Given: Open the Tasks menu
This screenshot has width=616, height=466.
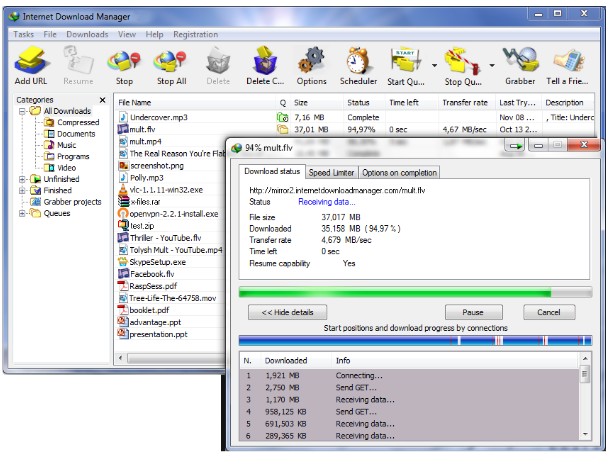Looking at the screenshot, I should point(23,34).
